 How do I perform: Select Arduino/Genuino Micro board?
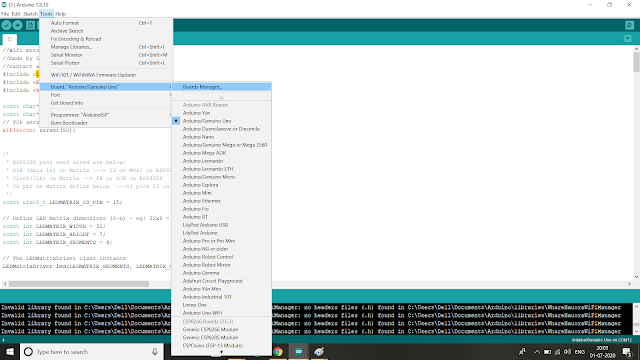click(x=222, y=177)
